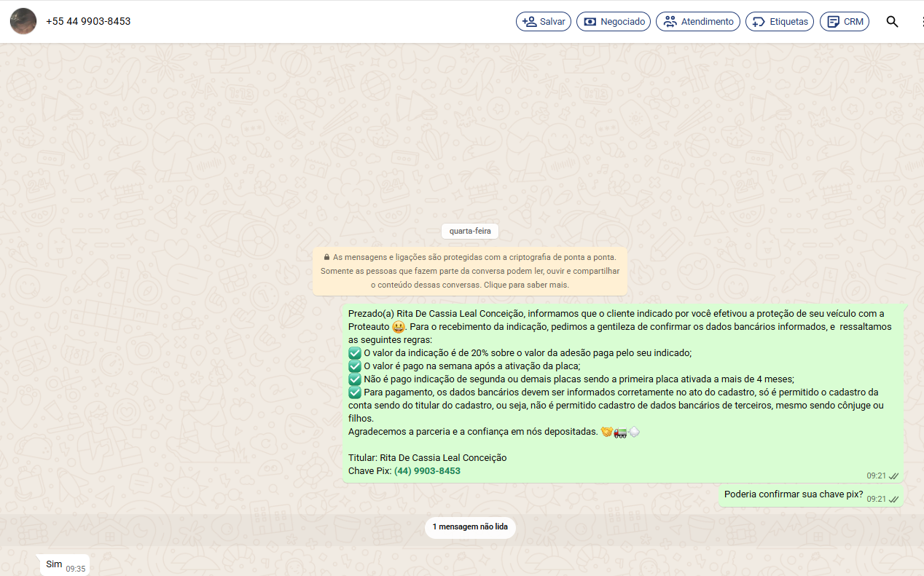Select the 'Poderia confirmar sua chave pix?' message
Screen dimensions: 924x576
(x=793, y=494)
